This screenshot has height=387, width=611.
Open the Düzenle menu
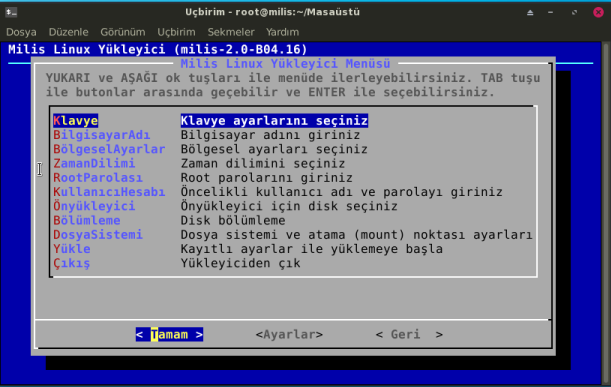coord(69,32)
